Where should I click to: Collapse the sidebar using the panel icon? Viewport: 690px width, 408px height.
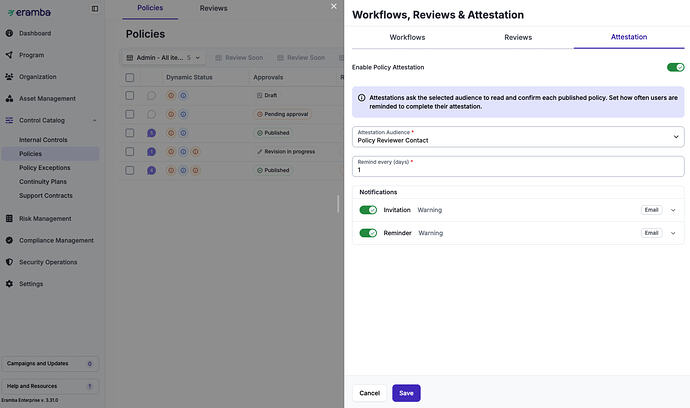pyautogui.click(x=95, y=9)
